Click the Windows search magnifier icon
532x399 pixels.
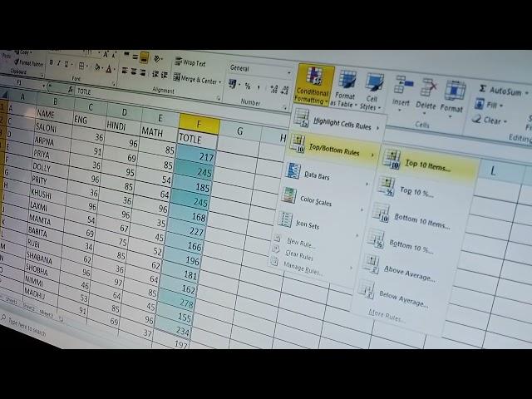pyautogui.click(x=3, y=318)
